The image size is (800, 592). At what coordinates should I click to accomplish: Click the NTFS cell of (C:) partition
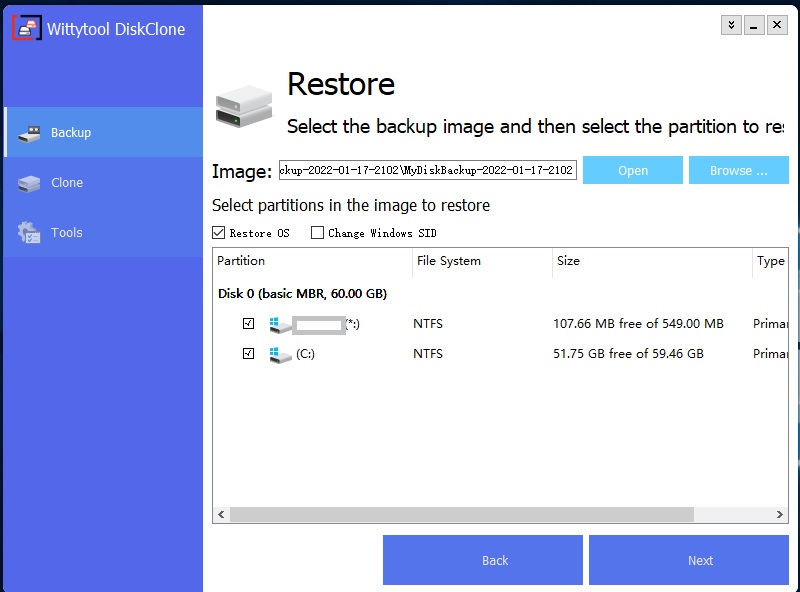point(428,354)
